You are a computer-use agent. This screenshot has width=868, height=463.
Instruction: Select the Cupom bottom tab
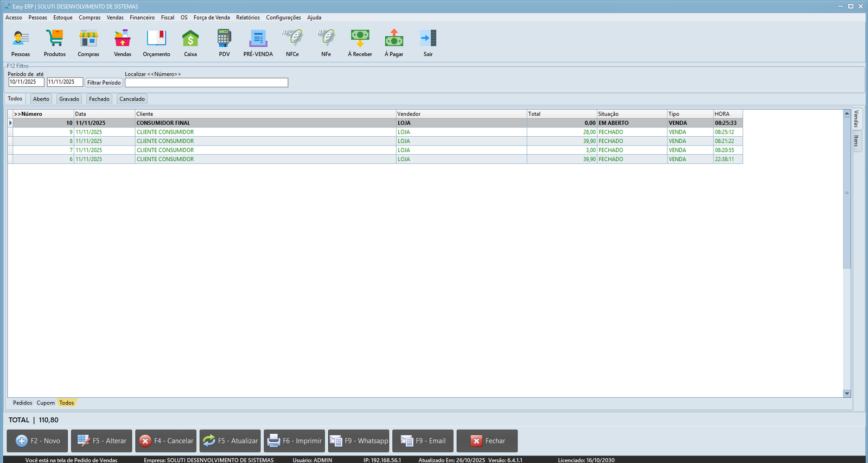pos(46,403)
